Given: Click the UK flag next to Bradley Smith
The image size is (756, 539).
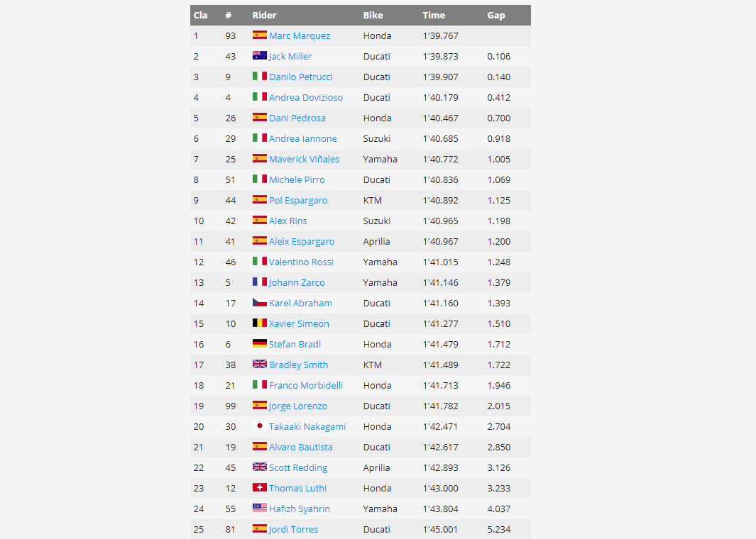Looking at the screenshot, I should [259, 364].
